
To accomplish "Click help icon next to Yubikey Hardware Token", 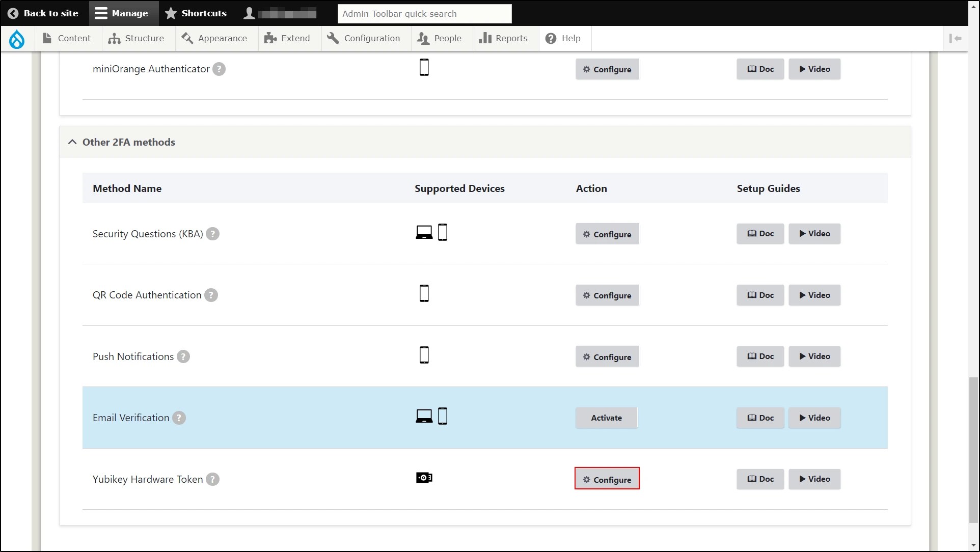I will pyautogui.click(x=212, y=480).
